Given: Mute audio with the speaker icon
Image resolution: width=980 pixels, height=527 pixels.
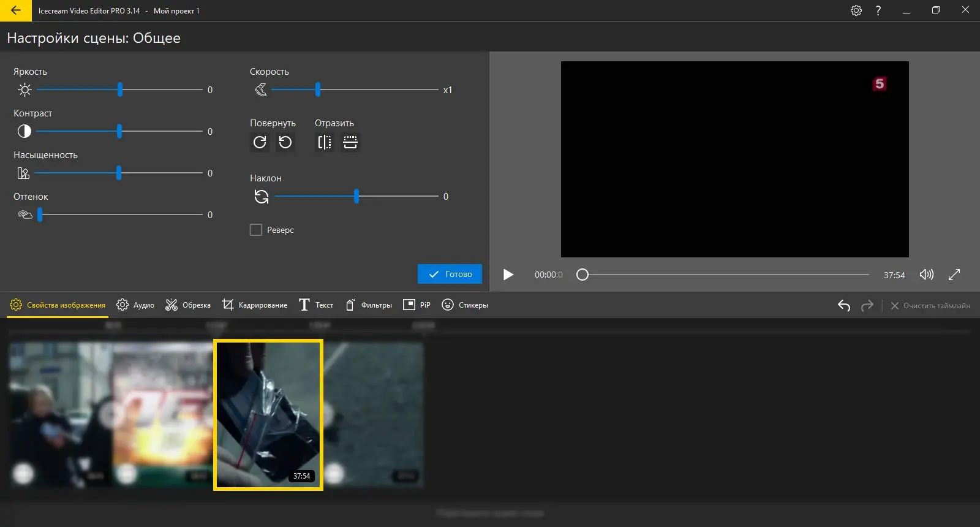Looking at the screenshot, I should pyautogui.click(x=926, y=275).
